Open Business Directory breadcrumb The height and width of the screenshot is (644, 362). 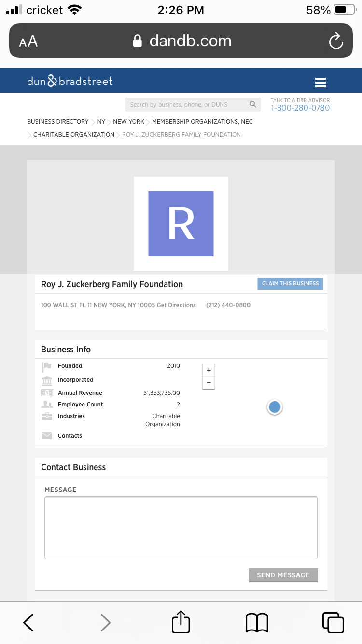(58, 122)
